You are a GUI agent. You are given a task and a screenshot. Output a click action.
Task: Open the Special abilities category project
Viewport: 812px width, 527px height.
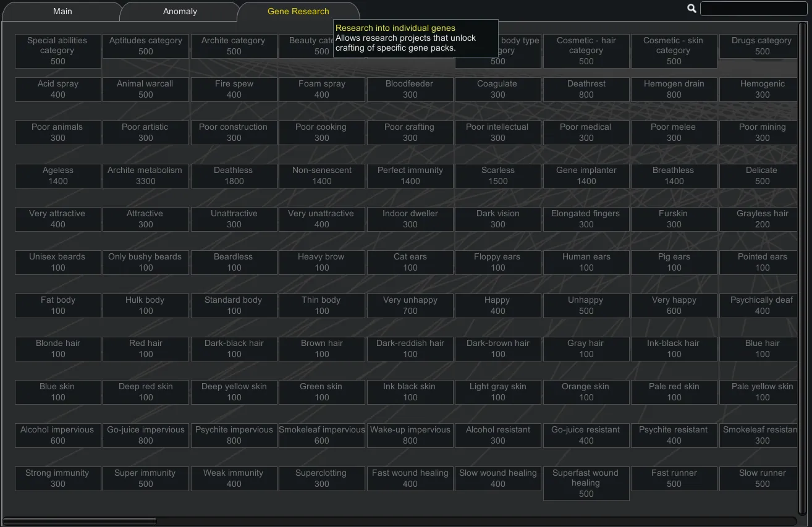(x=58, y=51)
